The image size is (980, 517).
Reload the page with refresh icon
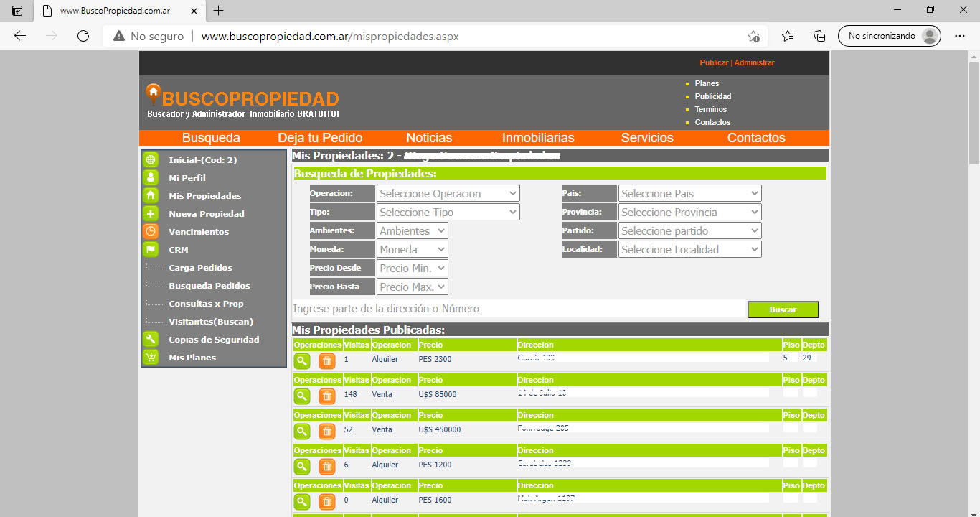83,36
